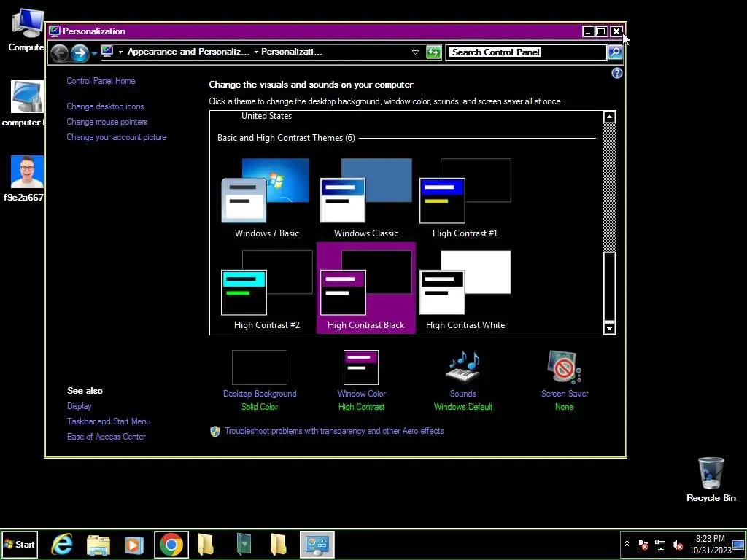The image size is (747, 560).
Task: Click the Solid Color text label
Action: pos(260,407)
